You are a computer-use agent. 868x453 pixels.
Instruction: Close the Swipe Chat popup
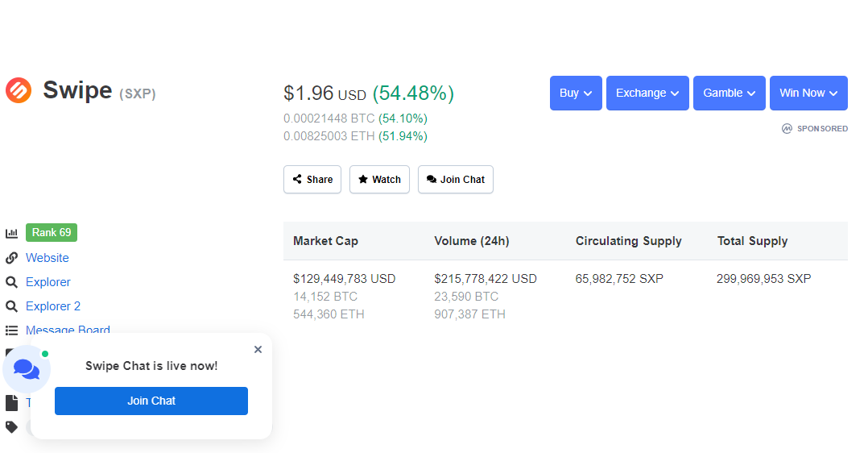point(258,349)
